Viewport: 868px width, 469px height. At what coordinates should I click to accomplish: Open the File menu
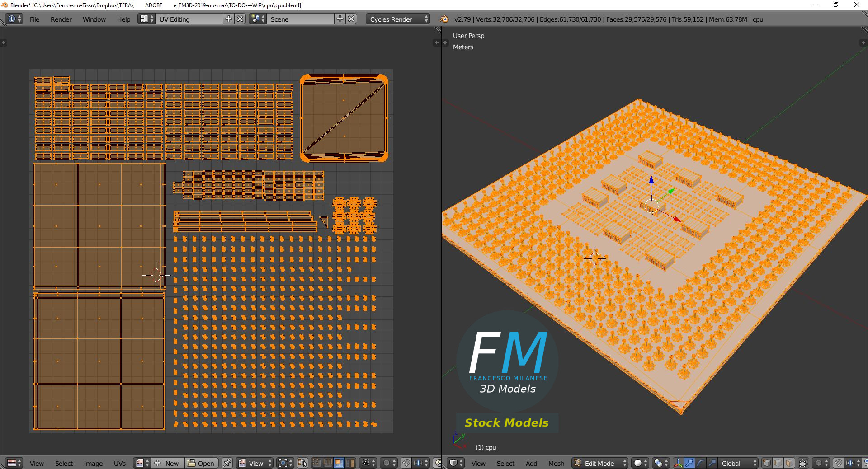tap(34, 19)
